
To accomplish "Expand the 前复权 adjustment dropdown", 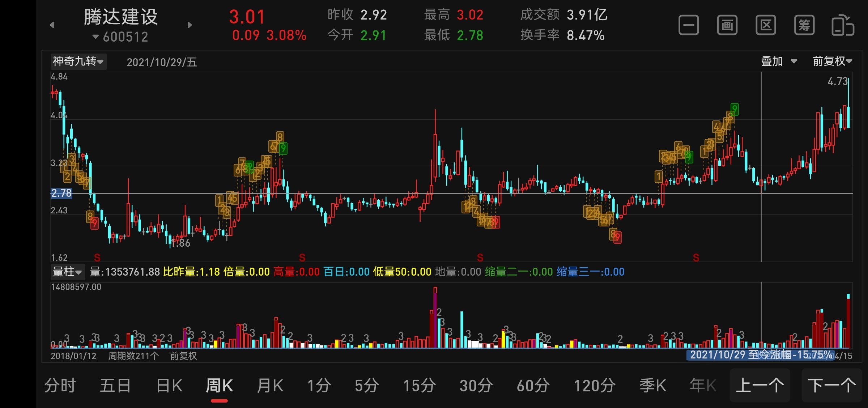I will tap(832, 61).
